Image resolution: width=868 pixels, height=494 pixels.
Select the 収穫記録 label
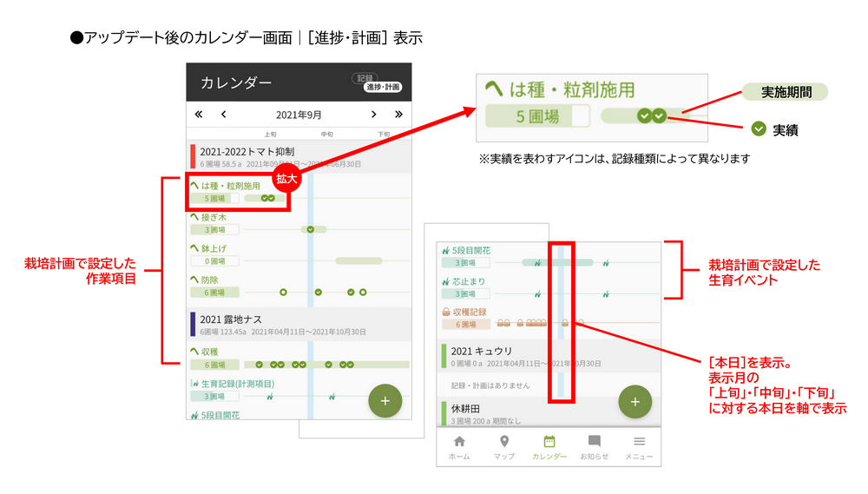coord(470,313)
